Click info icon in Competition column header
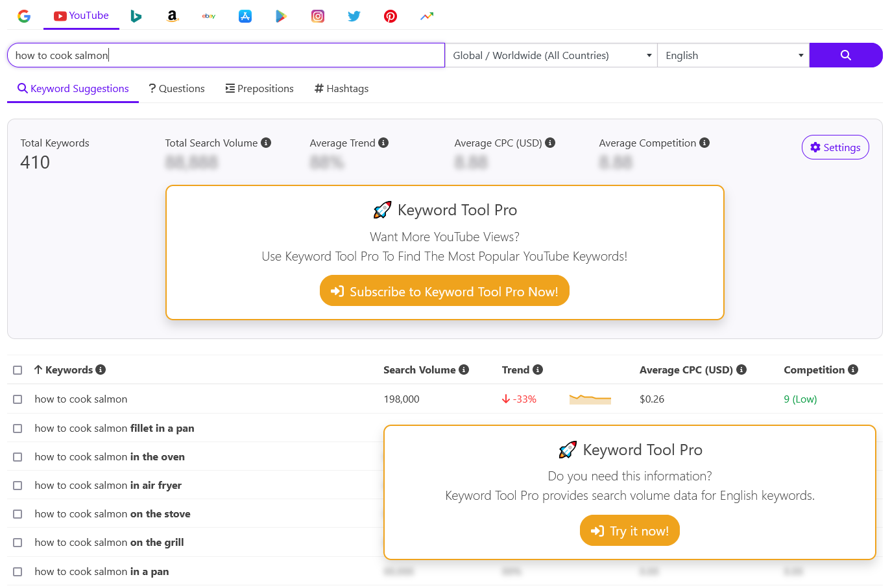Viewport: 890px width, 588px height. coord(853,370)
